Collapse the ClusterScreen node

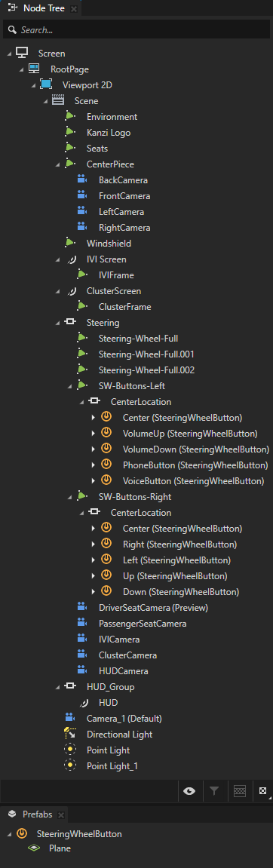[58, 291]
